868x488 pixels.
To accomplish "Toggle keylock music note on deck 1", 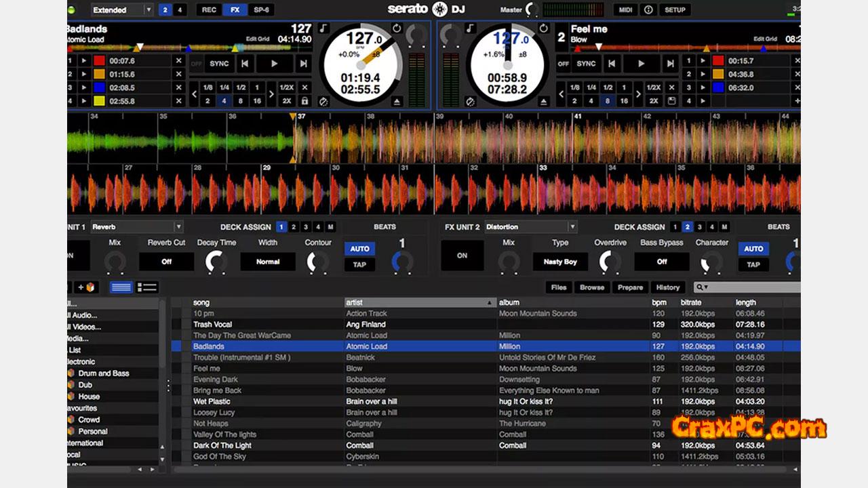I will (323, 29).
